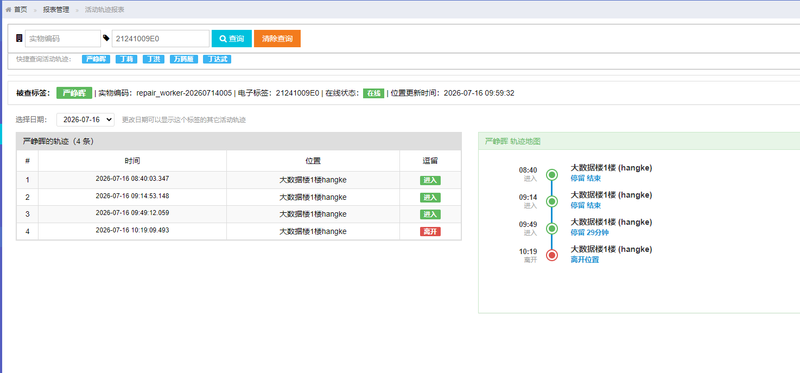Open the 选择日期 date dropdown
The height and width of the screenshot is (373, 800).
click(86, 120)
